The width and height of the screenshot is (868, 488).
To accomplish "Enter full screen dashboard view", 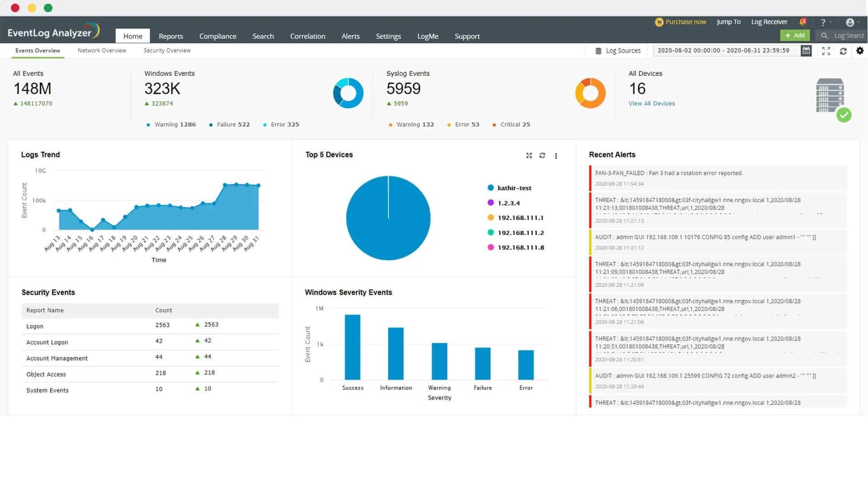I will [x=826, y=51].
